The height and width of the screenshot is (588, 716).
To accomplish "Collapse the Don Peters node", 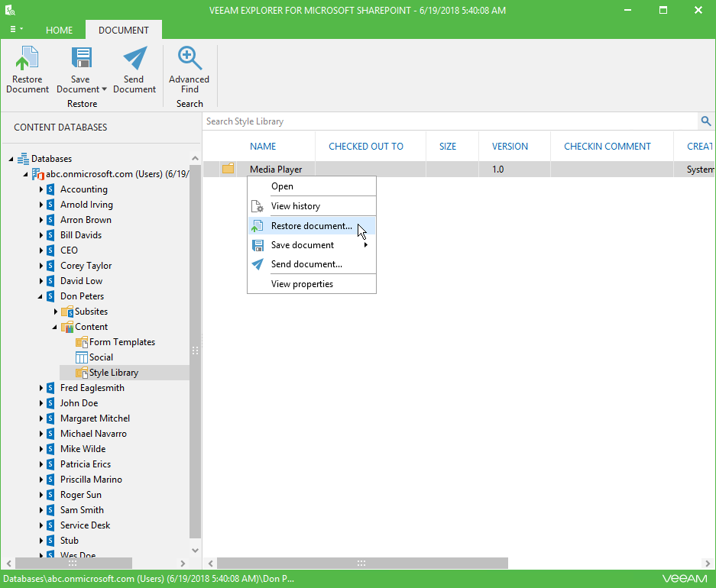I will coord(40,296).
